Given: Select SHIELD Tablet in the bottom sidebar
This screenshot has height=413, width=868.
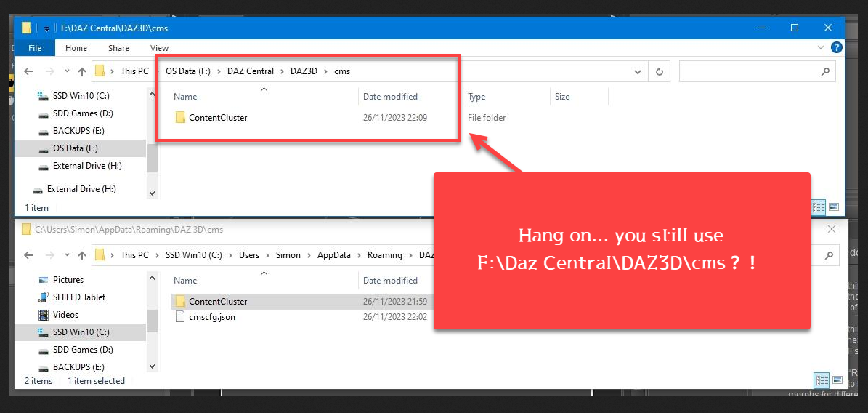Looking at the screenshot, I should coord(78,297).
